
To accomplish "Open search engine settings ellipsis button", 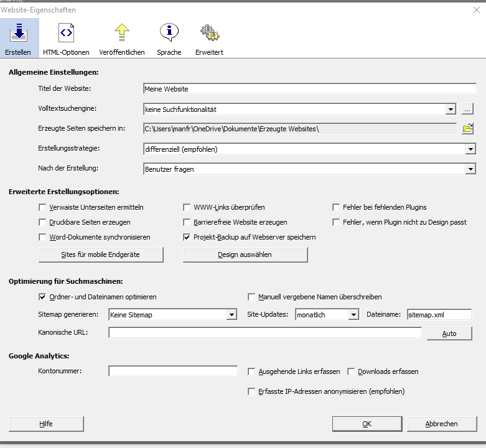I will point(467,109).
